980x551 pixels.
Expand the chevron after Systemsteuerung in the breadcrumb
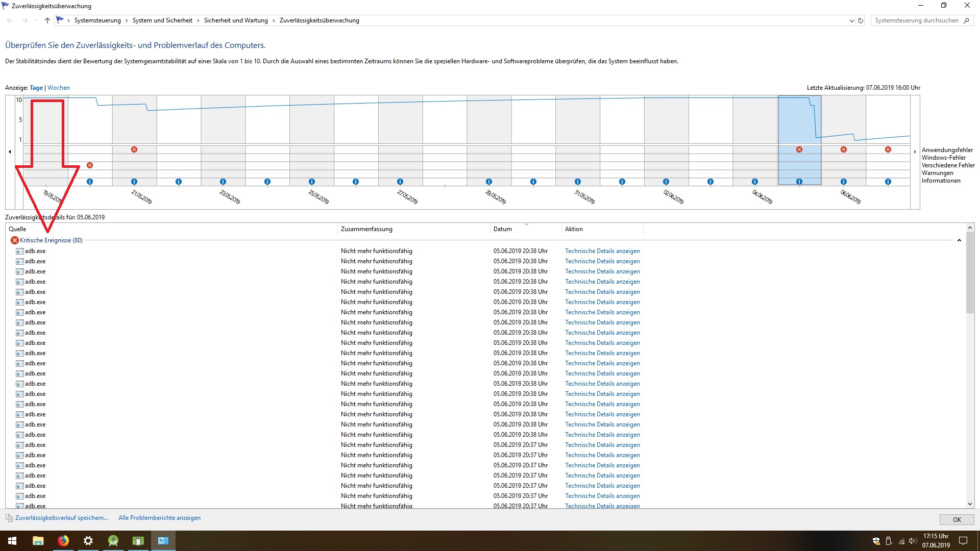tap(127, 20)
